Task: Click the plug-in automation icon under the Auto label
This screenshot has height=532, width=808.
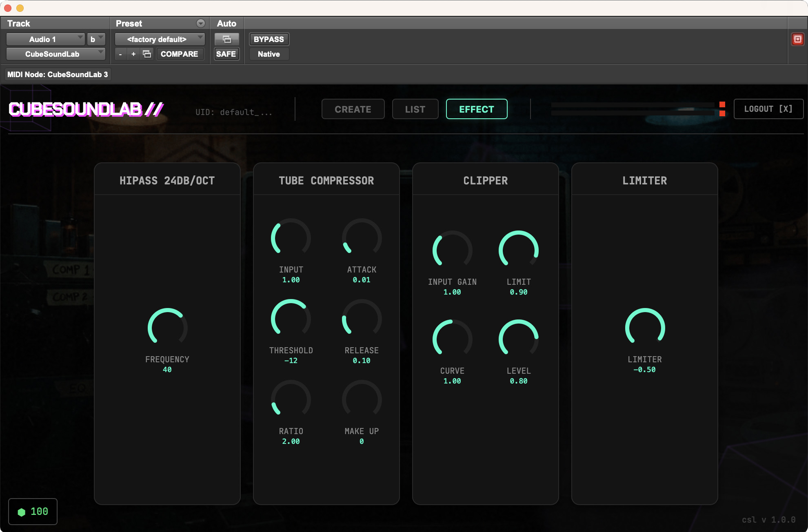Action: pos(226,39)
